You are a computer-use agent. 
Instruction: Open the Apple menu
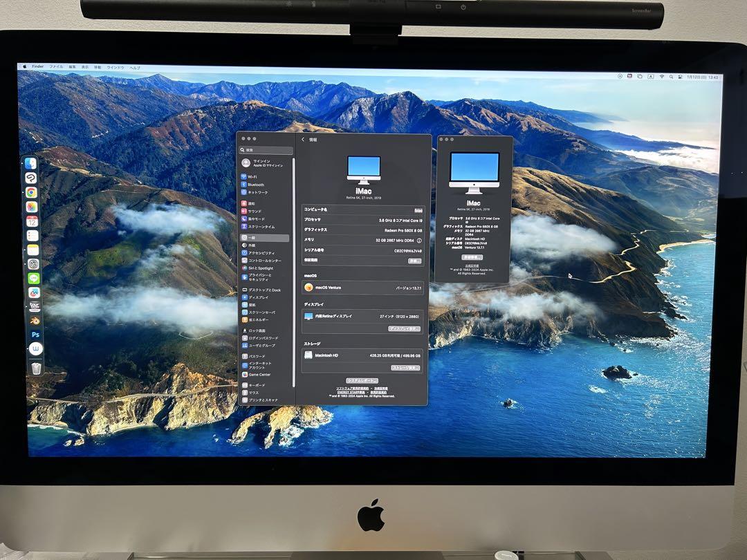(x=25, y=66)
